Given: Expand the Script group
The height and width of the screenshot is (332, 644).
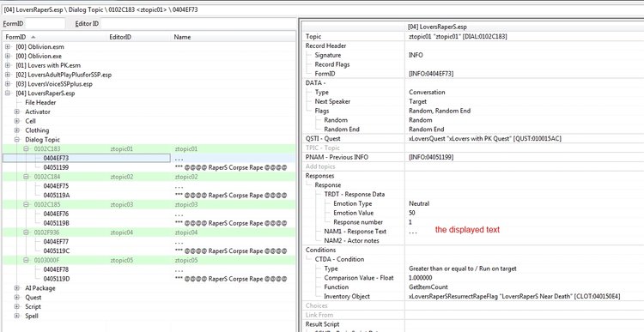Looking at the screenshot, I should tap(17, 306).
